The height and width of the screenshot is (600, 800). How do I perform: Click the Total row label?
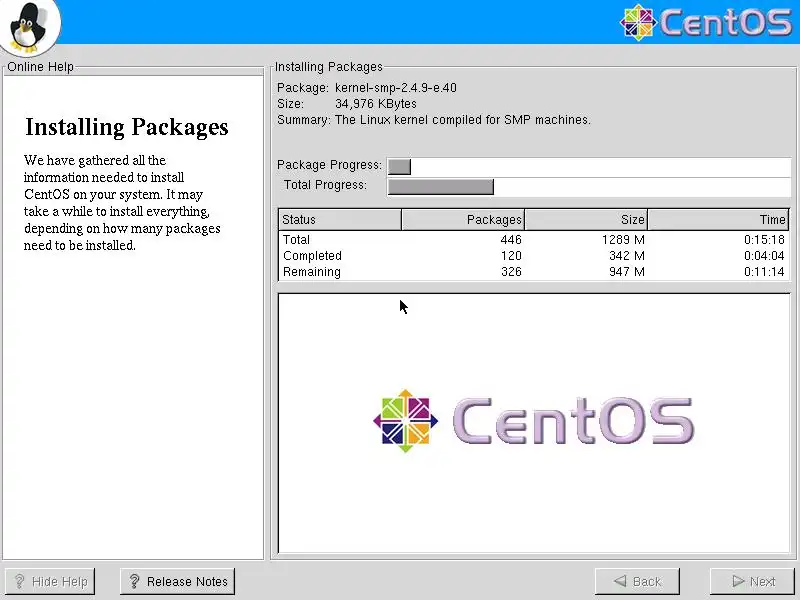point(296,240)
